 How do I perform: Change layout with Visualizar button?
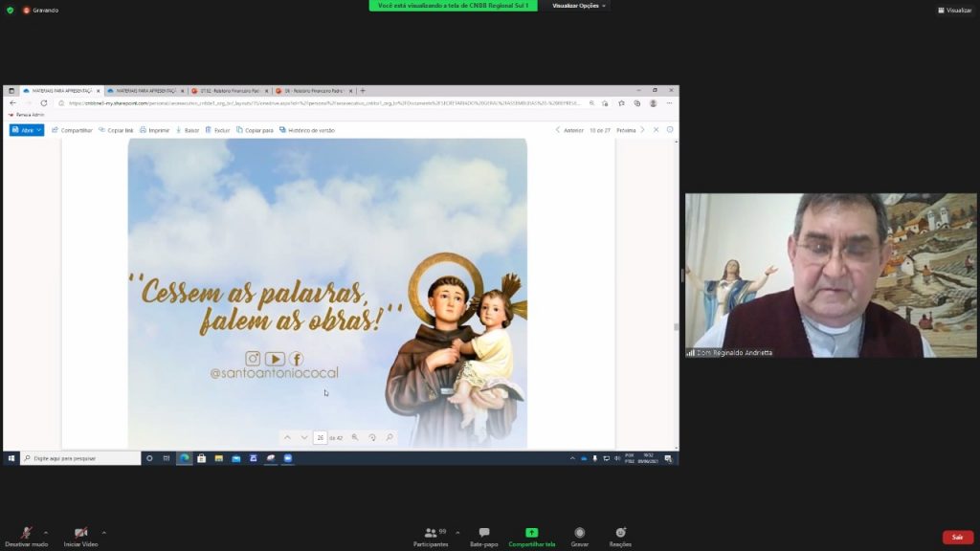(x=954, y=10)
